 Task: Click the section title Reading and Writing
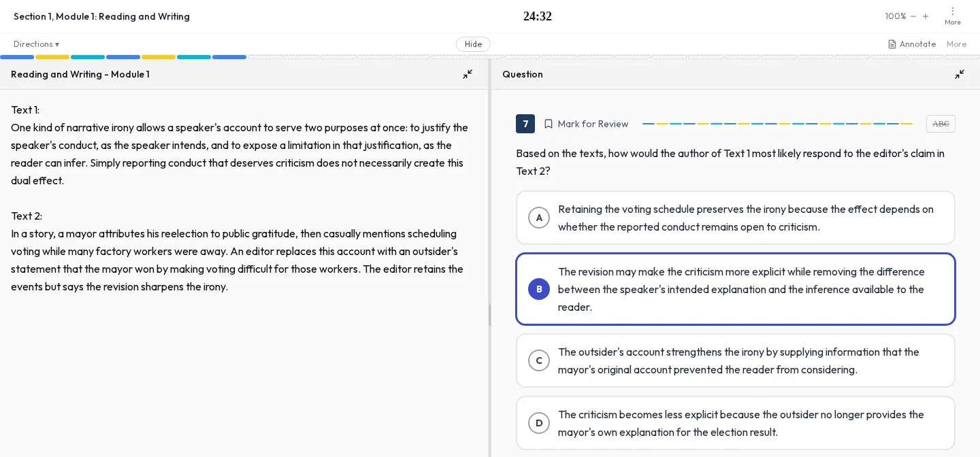(102, 16)
